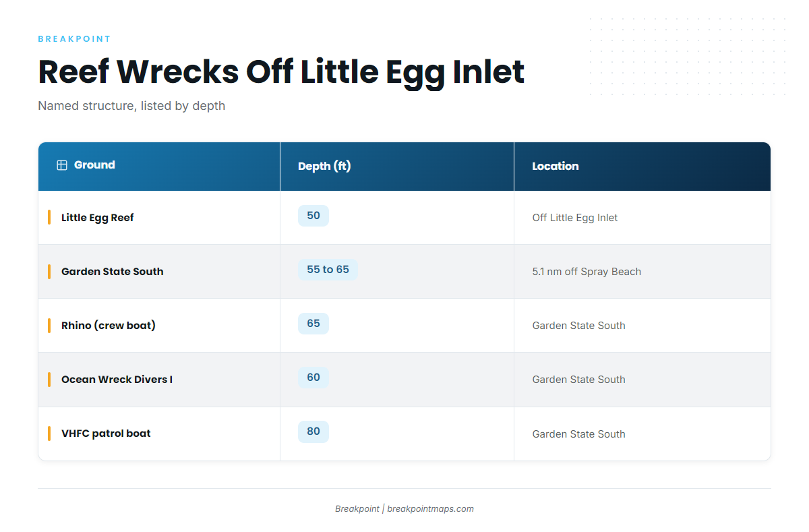Open the breakpointmaps.com footer link
This screenshot has width=809, height=532.
click(x=431, y=509)
